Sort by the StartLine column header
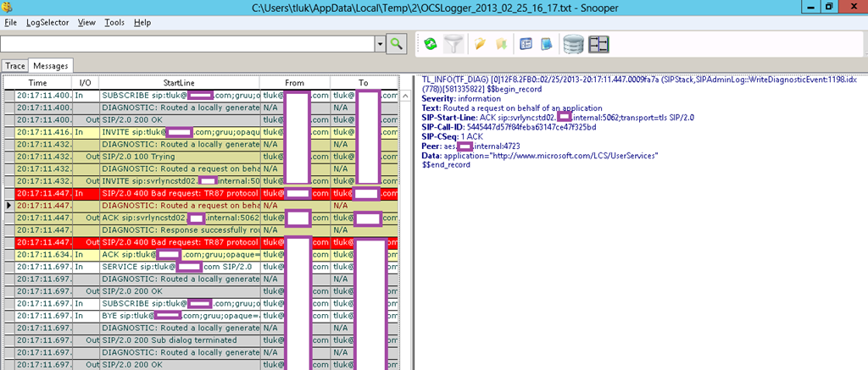 pyautogui.click(x=179, y=83)
